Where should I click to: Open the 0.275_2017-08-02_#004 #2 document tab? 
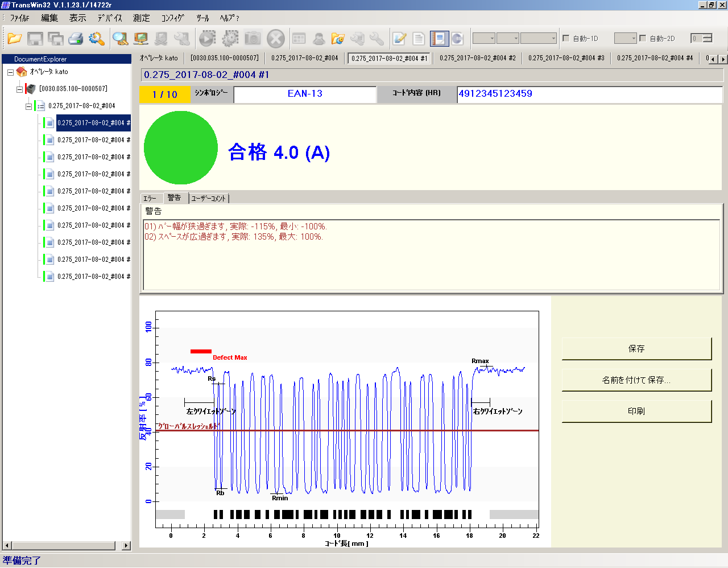coord(477,58)
